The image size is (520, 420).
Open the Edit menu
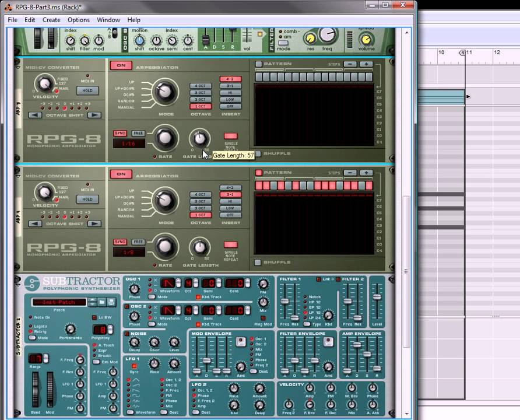click(x=30, y=20)
